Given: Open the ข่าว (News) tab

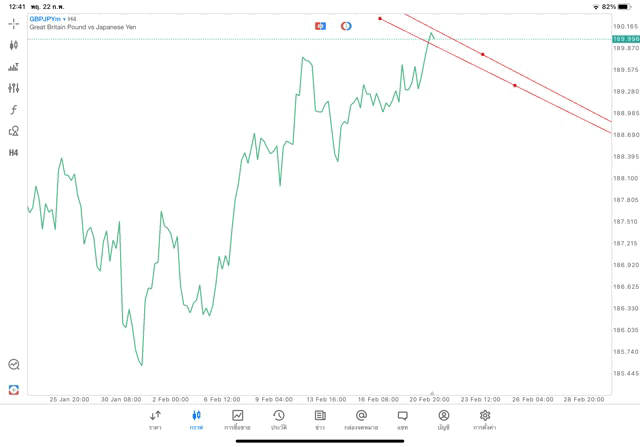Looking at the screenshot, I should coord(319,420).
